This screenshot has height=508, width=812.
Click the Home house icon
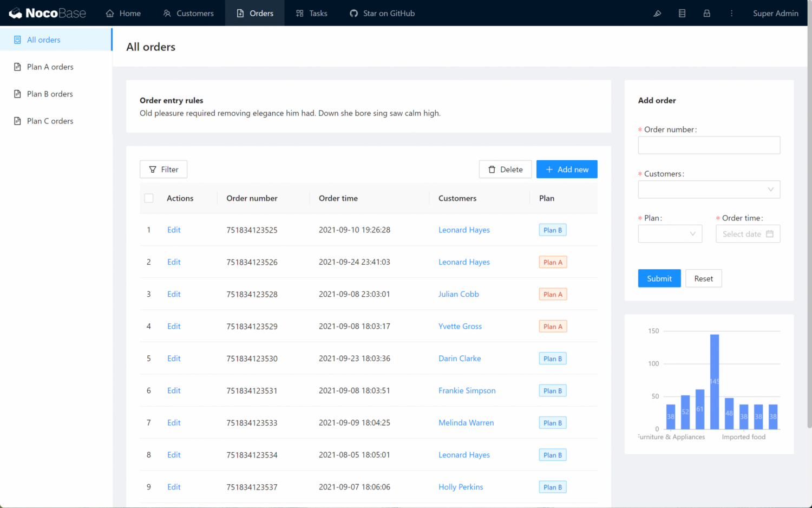click(x=110, y=13)
